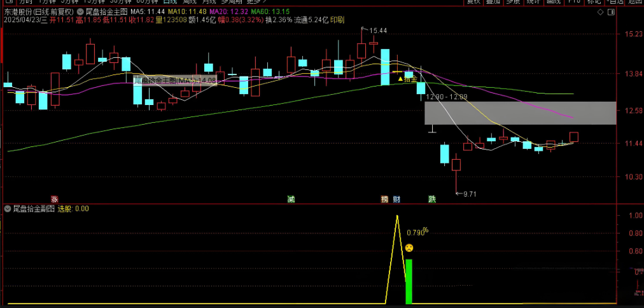The height and width of the screenshot is (308, 644).
Task: Switch to the 月线 monthly tab
Action: point(209,2)
